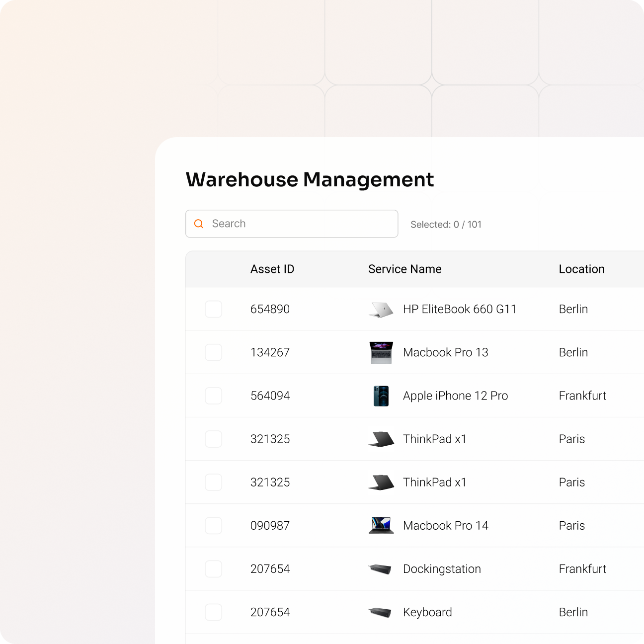Click the Macbook Pro 14 thumbnail image
644x644 pixels.
381,526
